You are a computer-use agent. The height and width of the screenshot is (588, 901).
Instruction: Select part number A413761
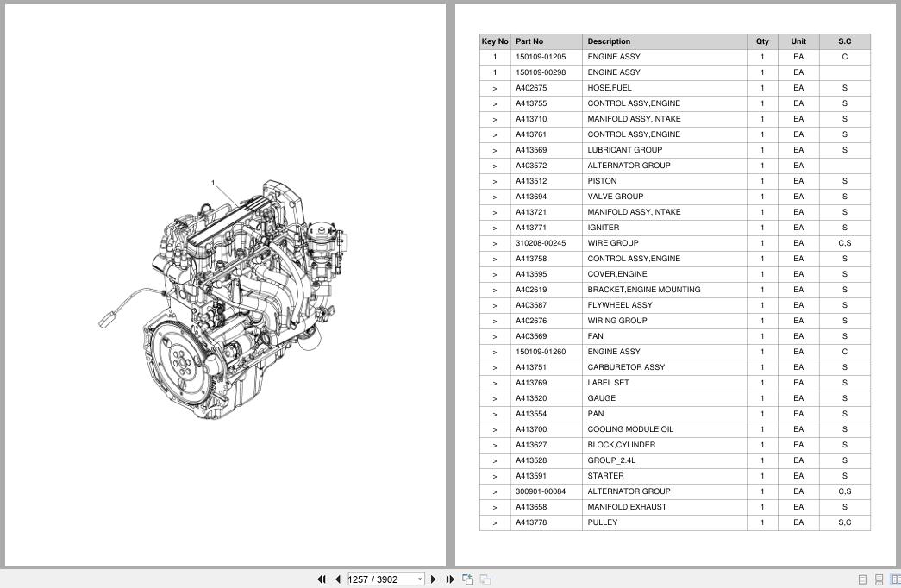click(531, 134)
